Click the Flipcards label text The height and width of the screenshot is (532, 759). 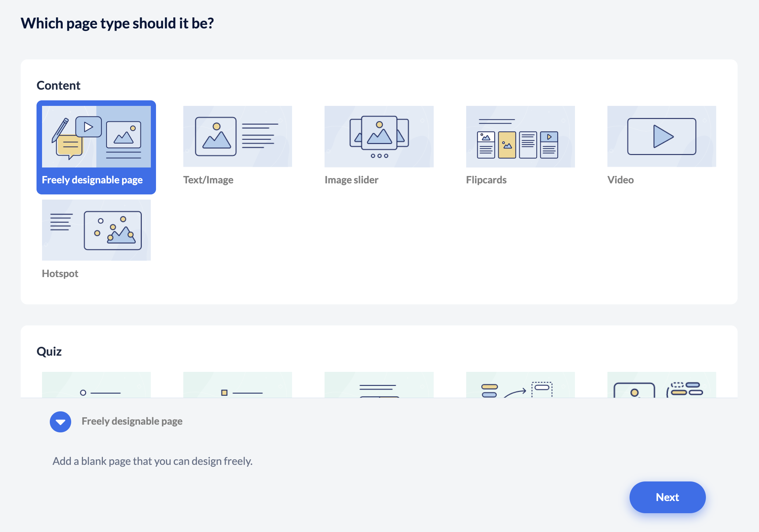(486, 180)
